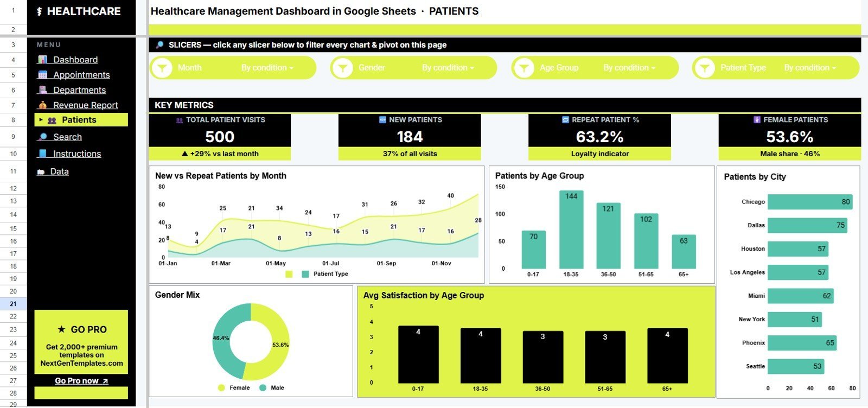Open the Month slicer By condition dropdown
The image size is (868, 408).
(x=267, y=68)
